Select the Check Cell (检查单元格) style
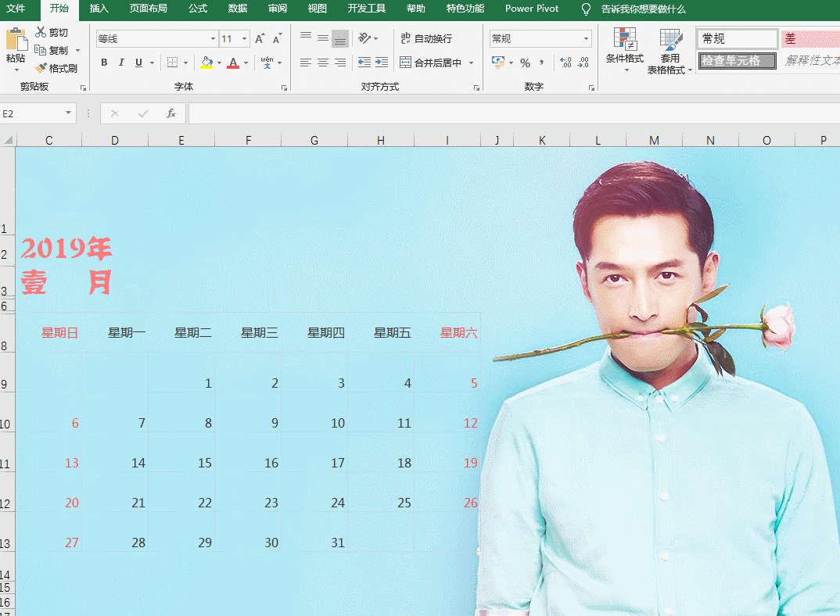The width and height of the screenshot is (840, 616). (737, 60)
